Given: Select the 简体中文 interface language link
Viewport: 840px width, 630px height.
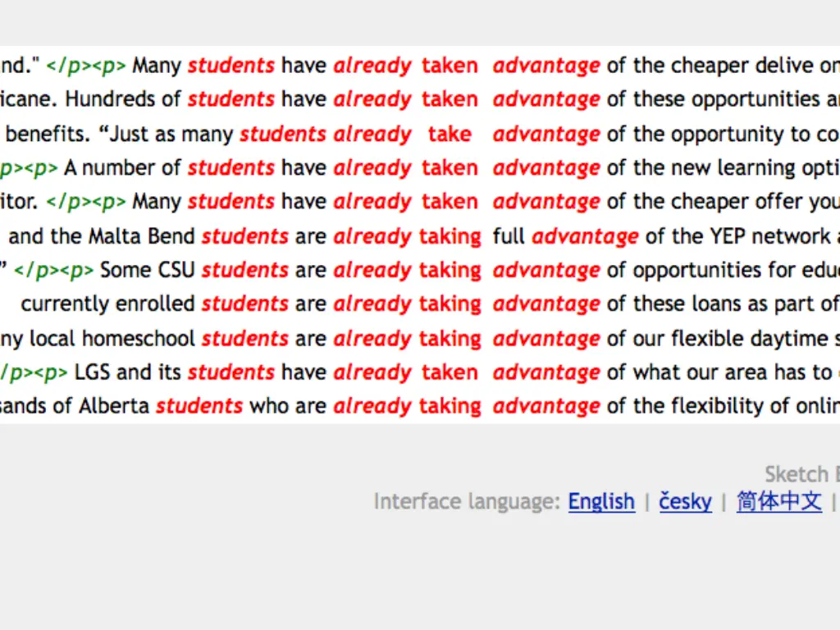Looking at the screenshot, I should 779,502.
